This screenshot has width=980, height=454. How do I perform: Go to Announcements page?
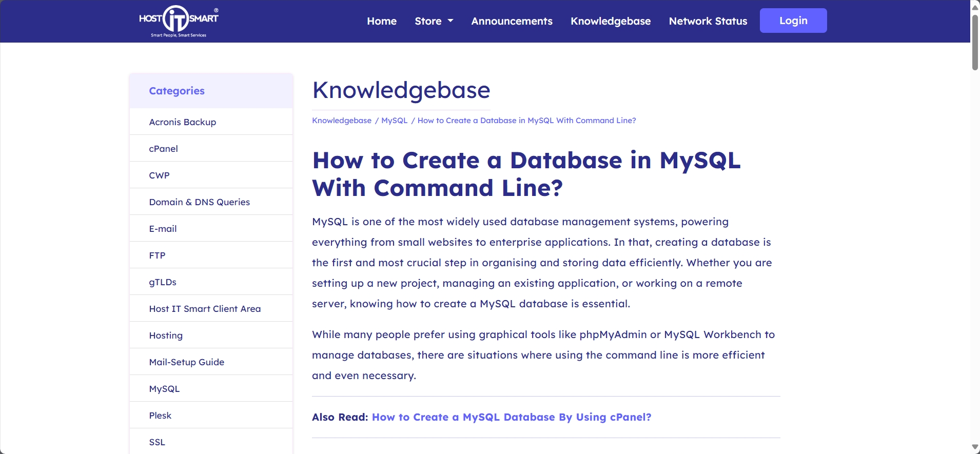point(512,21)
